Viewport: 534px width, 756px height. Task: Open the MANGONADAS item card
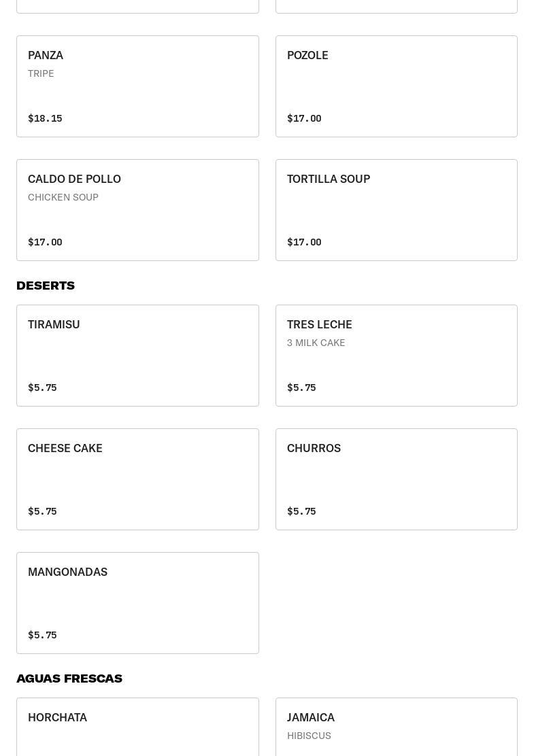click(x=137, y=603)
